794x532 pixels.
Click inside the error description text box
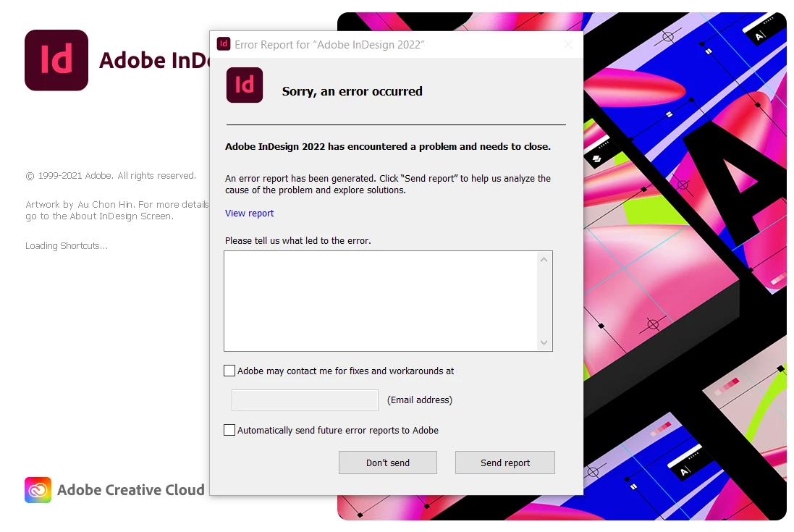pos(388,301)
